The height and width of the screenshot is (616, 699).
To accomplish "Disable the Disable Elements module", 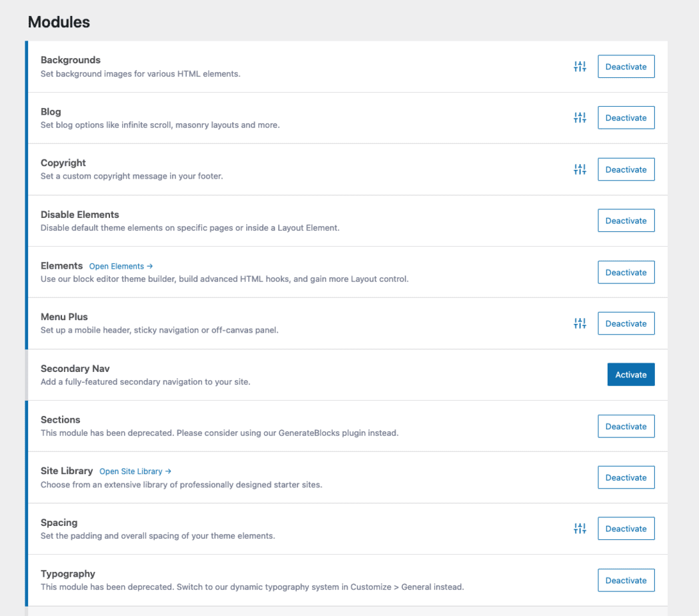I will tap(626, 220).
